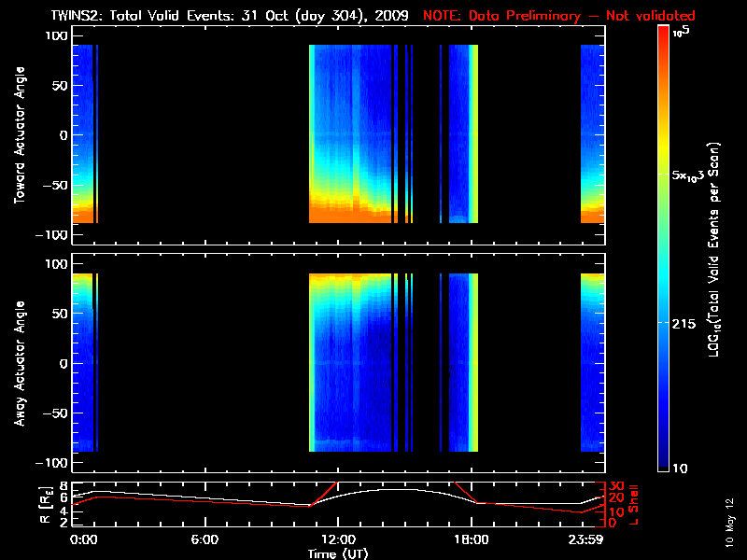Click the 6:00 time axis tick label
Viewport: 747px width, 560px height.
pyautogui.click(x=204, y=540)
